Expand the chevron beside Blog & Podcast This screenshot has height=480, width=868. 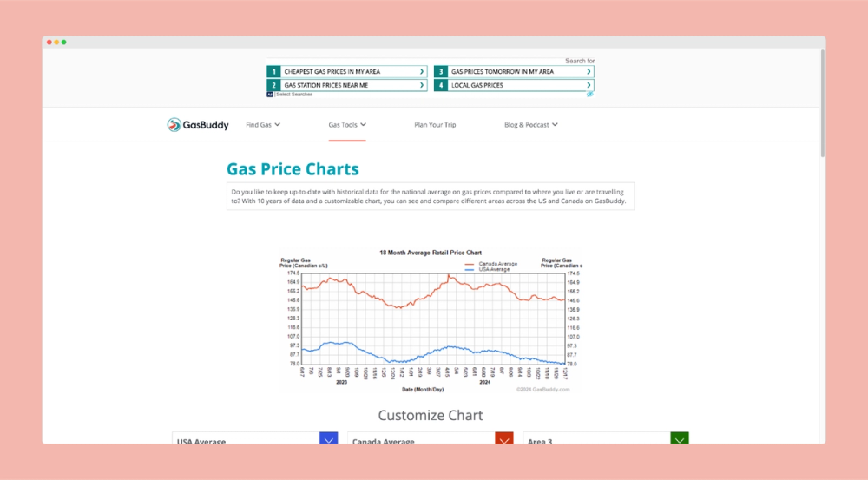(555, 125)
